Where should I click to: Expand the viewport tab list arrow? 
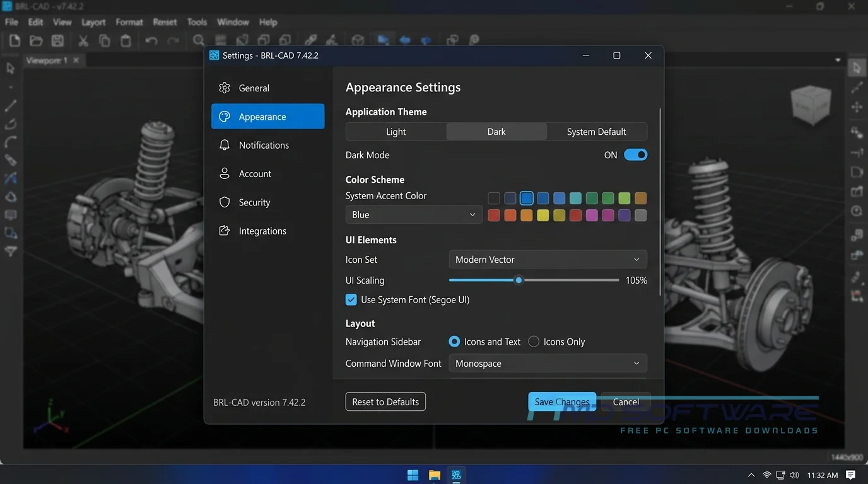click(x=838, y=60)
